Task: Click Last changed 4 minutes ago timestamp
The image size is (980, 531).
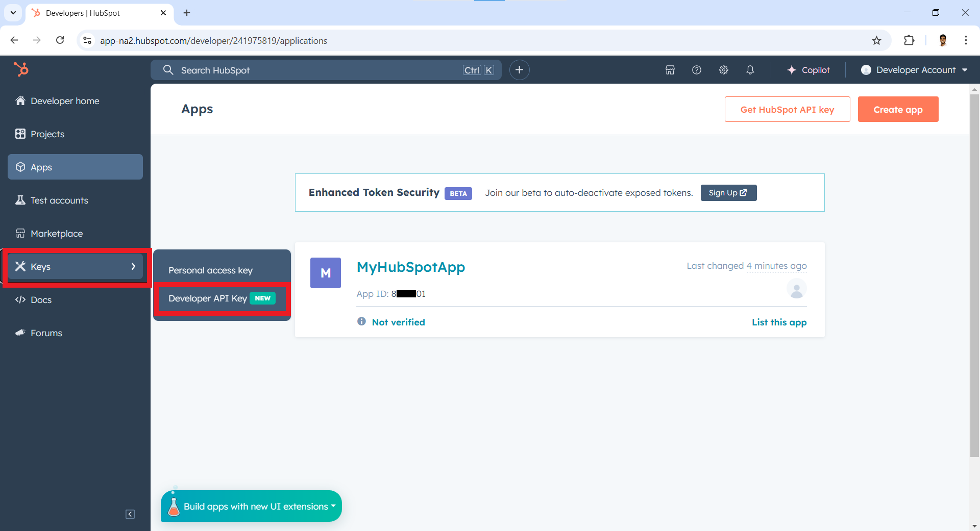Action: pos(747,266)
